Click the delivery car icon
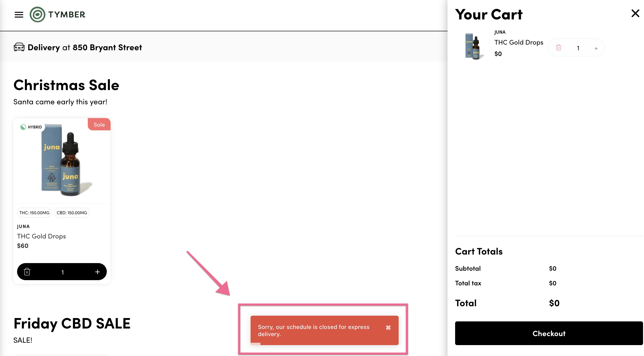The image size is (644, 356). click(x=19, y=47)
